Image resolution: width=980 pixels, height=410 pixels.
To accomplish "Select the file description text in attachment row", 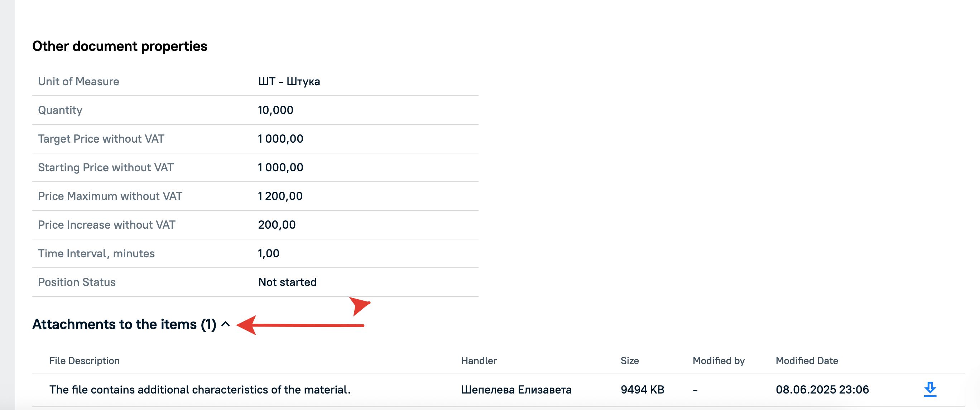I will 200,390.
